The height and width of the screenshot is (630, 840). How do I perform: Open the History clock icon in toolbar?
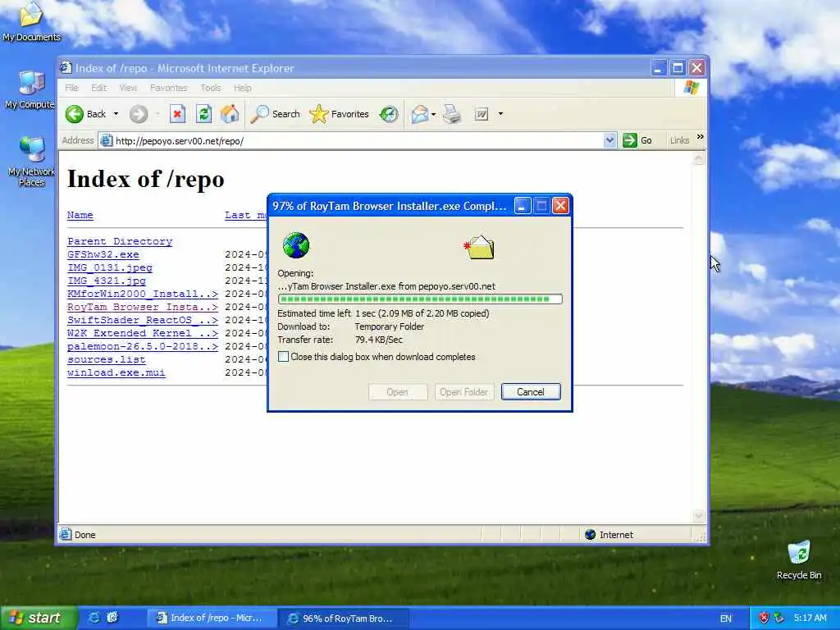389,114
